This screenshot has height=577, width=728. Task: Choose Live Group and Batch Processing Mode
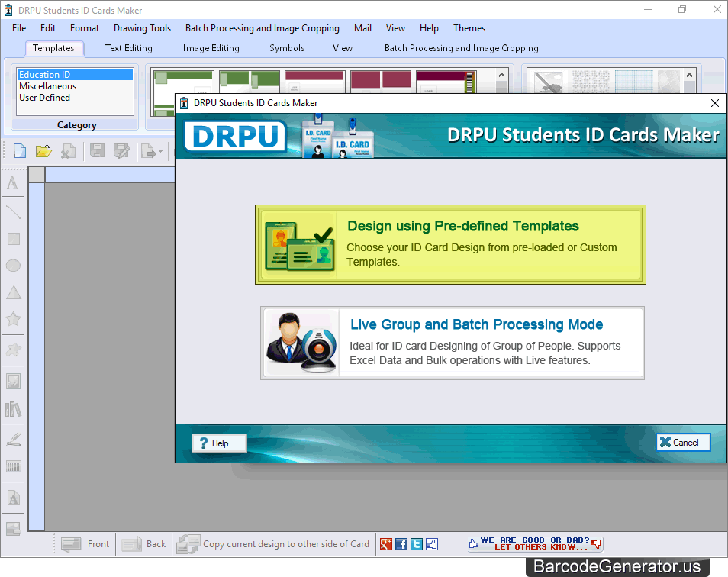pos(453,343)
